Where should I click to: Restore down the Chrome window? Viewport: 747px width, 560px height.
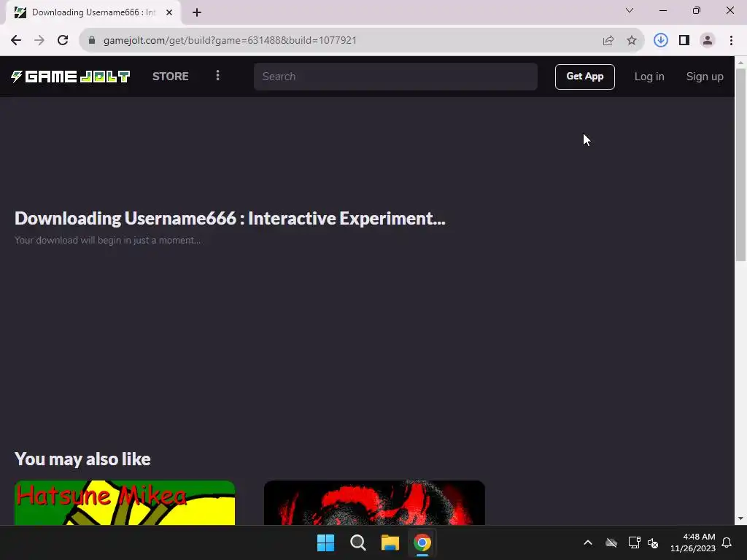click(x=697, y=10)
